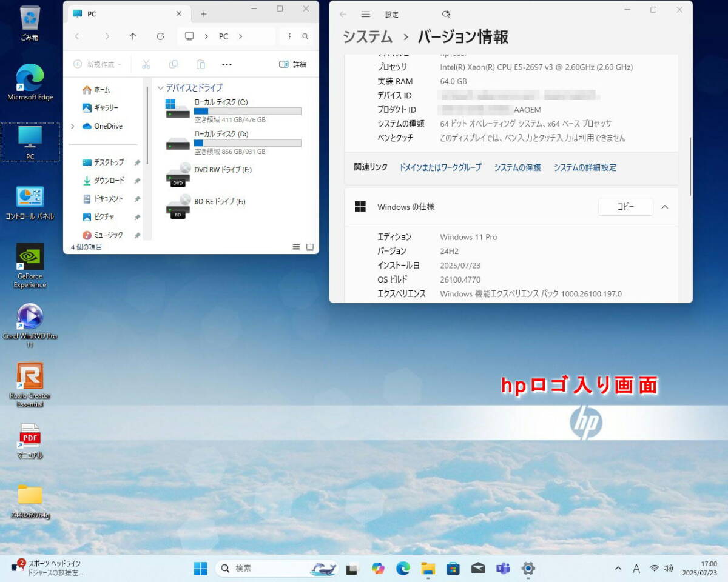Select the PC desktop icon
The image size is (728, 582).
30,142
